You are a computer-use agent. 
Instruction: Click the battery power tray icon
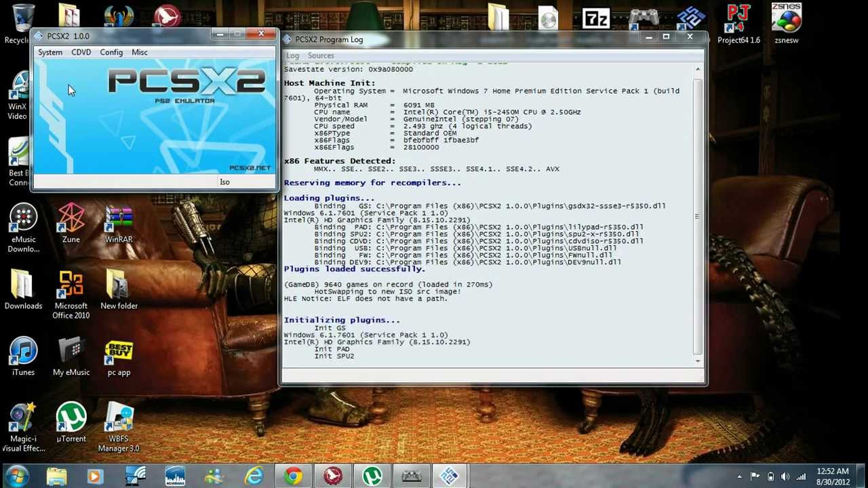[770, 476]
